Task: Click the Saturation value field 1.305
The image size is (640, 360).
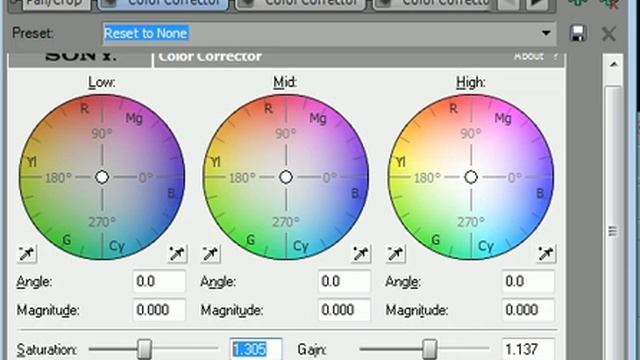Action: point(256,349)
